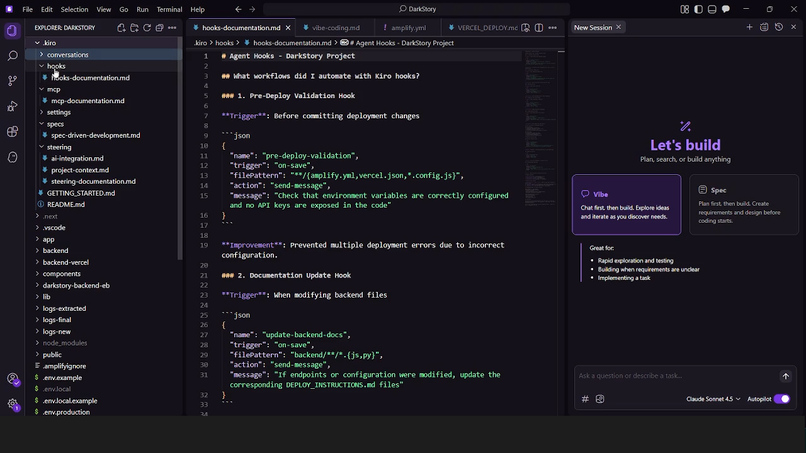Show the chat session history
The width and height of the screenshot is (806, 453).
(779, 27)
